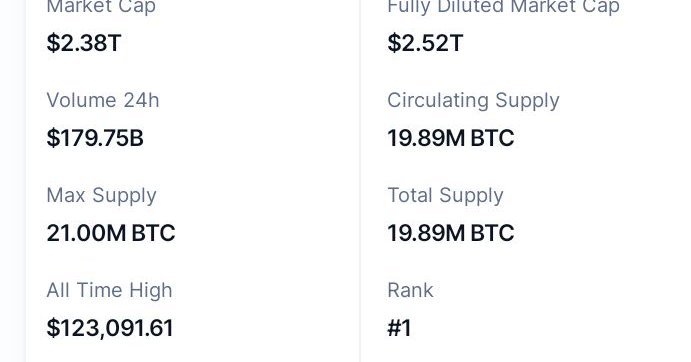Click the vertical divider between stat columns

tap(360, 181)
